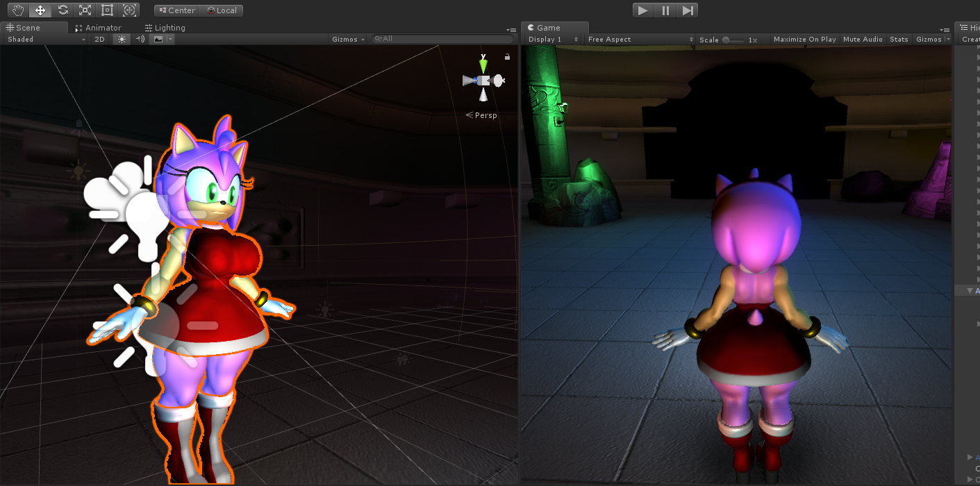Select the dim light gizmo right of character
This screenshot has height=486, width=980.
coord(324,308)
